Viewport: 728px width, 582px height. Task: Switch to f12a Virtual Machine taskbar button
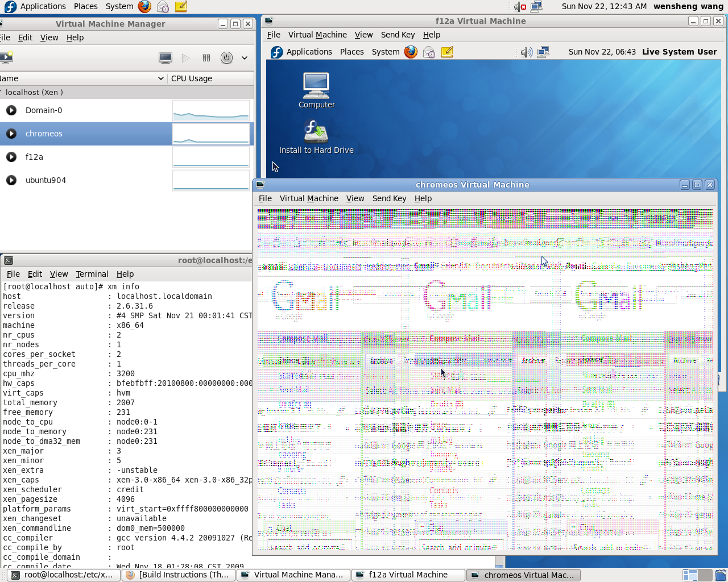(x=408, y=575)
